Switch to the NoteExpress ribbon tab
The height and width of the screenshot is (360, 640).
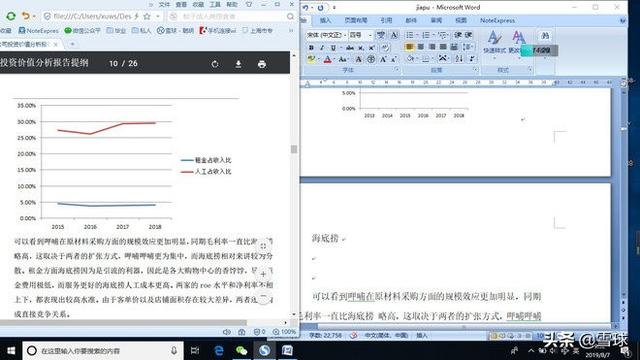(497, 20)
